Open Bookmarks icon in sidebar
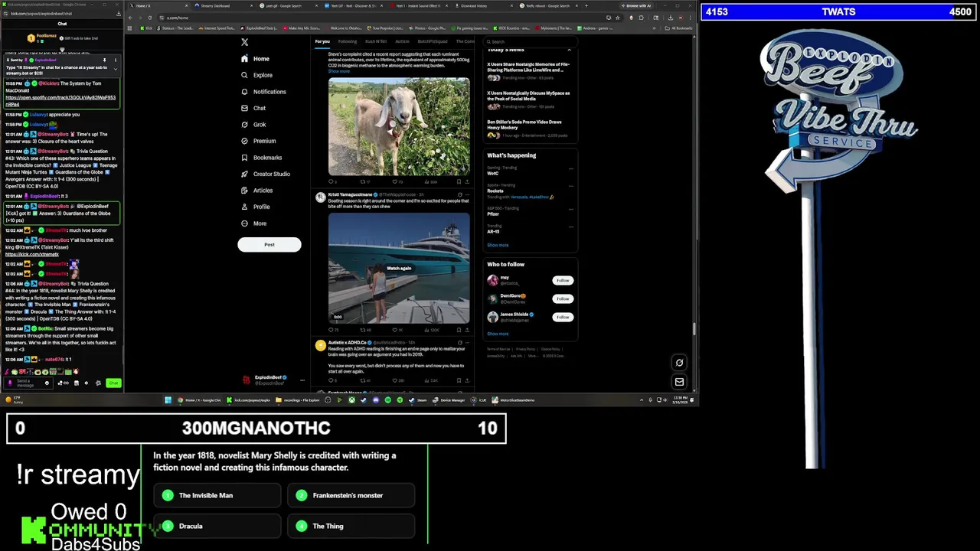The height and width of the screenshot is (551, 980). pos(244,158)
